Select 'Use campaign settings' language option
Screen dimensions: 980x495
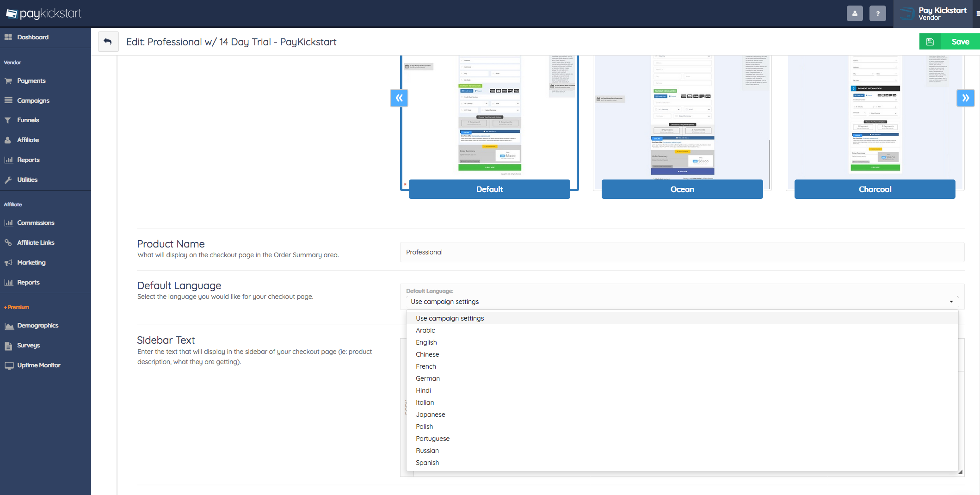click(x=682, y=318)
